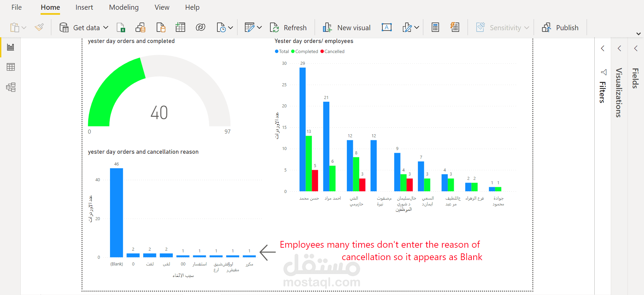The width and height of the screenshot is (644, 295).
Task: Switch to the Home ribbon tab
Action: tap(50, 7)
